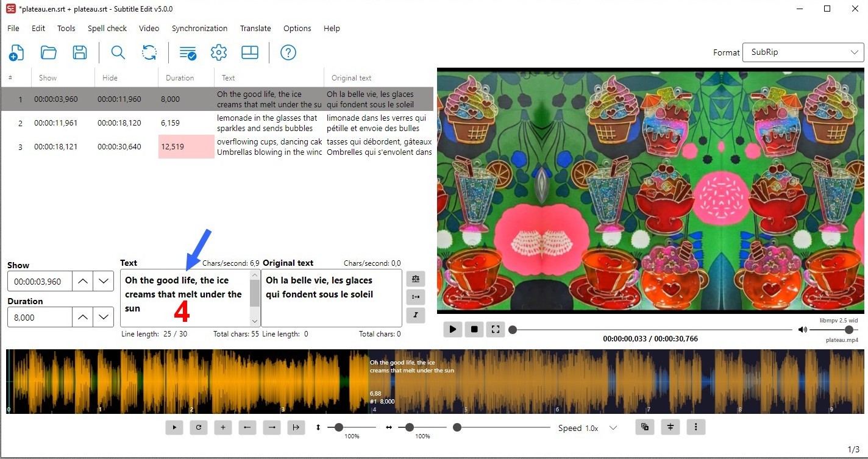Select subtitle row 3 starting 00:00:18,121
The width and height of the screenshot is (868, 459).
[x=217, y=147]
